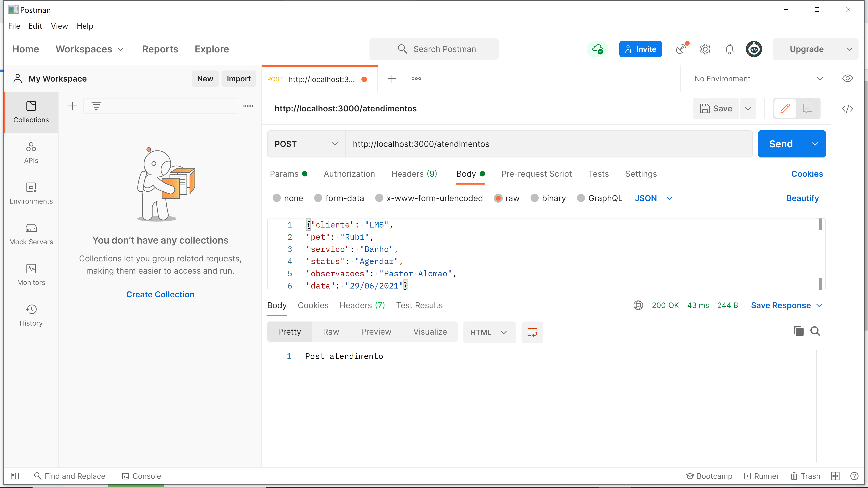Viewport: 868px width, 488px height.
Task: Select the raw body type radio
Action: coord(498,198)
